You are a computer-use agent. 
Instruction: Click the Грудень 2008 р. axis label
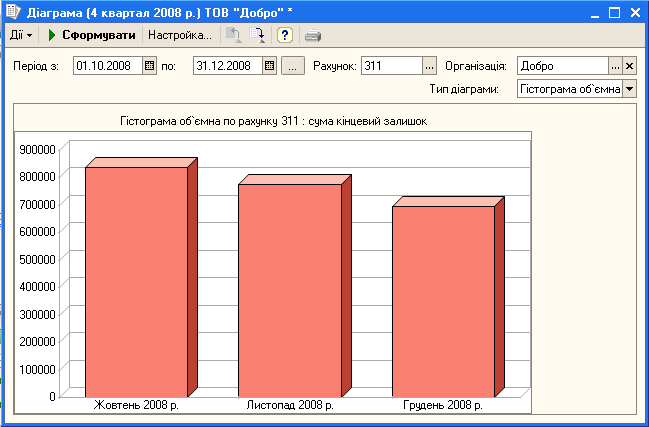coord(443,405)
